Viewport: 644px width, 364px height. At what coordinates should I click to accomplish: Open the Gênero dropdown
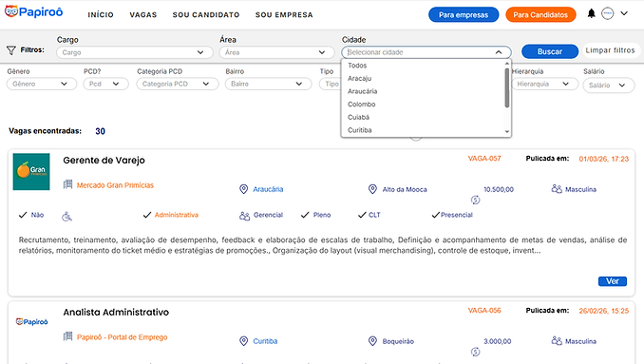[x=42, y=84]
